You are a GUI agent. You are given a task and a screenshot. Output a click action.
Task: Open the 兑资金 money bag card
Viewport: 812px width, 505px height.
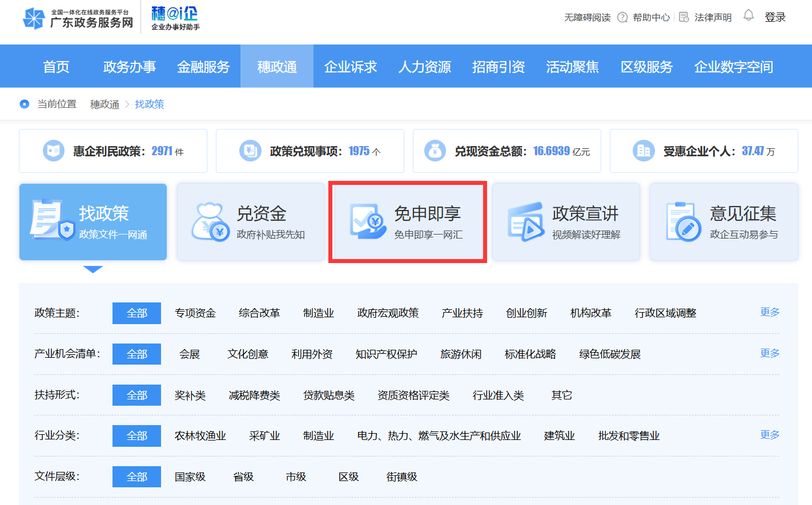[x=251, y=222]
